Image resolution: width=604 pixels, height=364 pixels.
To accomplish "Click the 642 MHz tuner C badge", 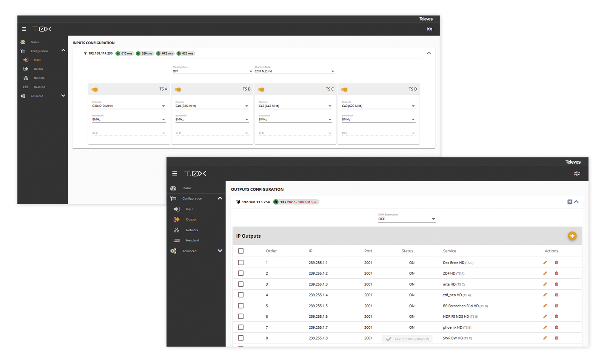I will tap(165, 54).
